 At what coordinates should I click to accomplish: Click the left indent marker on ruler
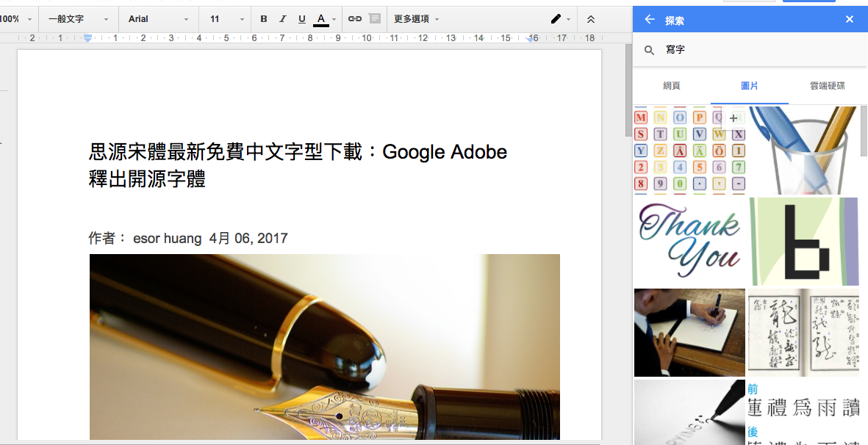87,39
